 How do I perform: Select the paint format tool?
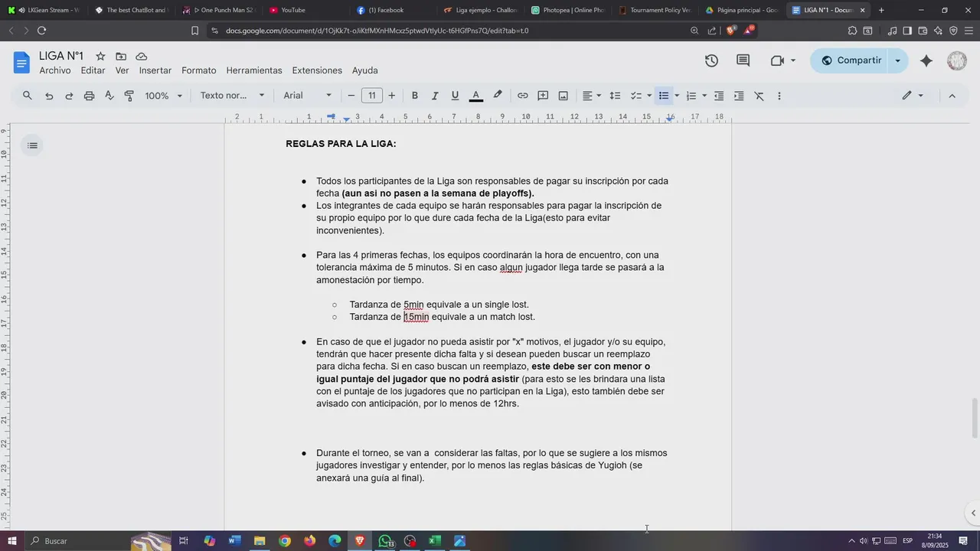point(129,96)
